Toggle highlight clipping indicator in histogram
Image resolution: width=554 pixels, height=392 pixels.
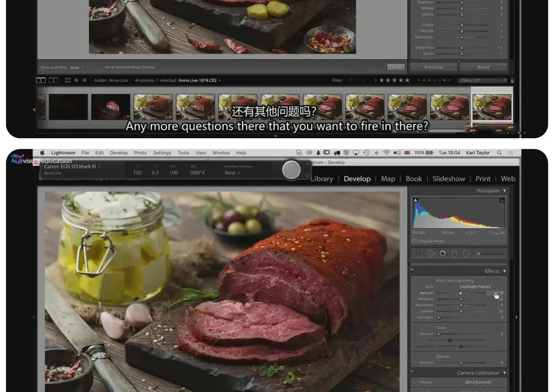tap(502, 200)
